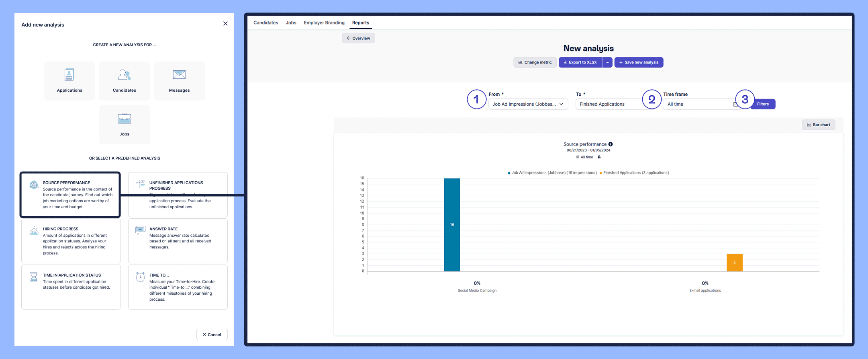Expand the From metric dropdown
This screenshot has height=359, width=868.
(x=528, y=104)
